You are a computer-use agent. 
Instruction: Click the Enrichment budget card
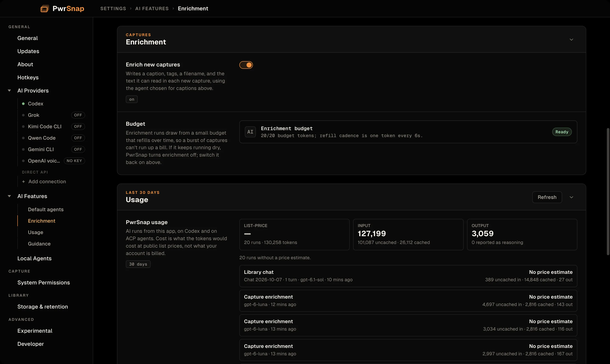(408, 132)
